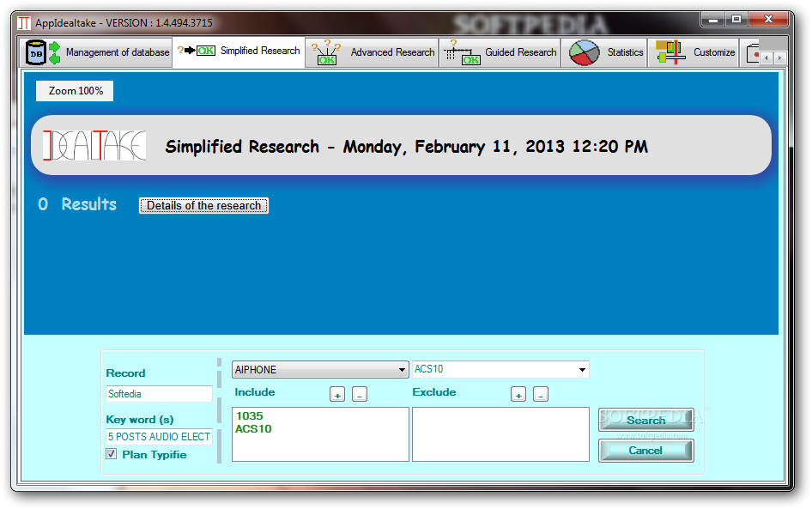The width and height of the screenshot is (812, 509).
Task: Click the Key word(s) input field
Action: point(159,437)
